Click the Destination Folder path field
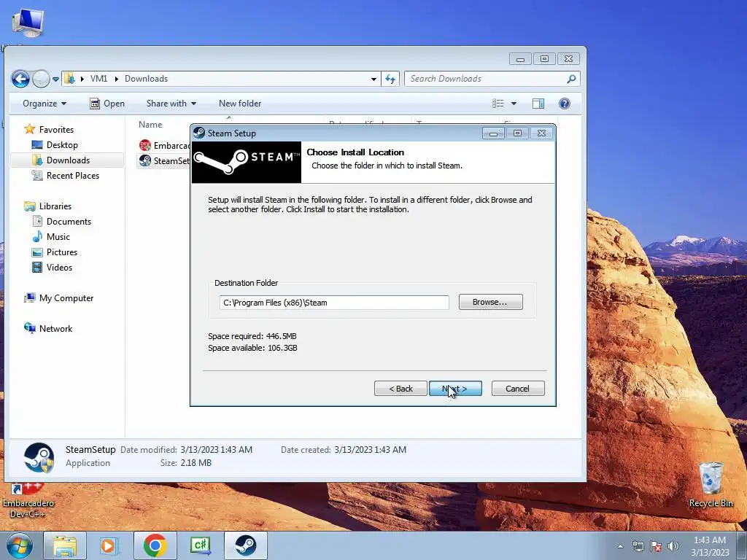Image resolution: width=747 pixels, height=560 pixels. (334, 303)
